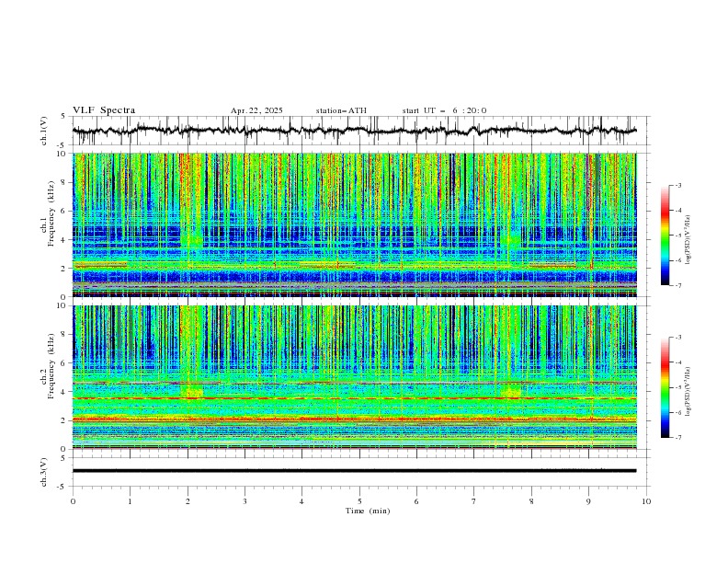Click the time axis tick label '9'
Viewport: 728px width, 563px height.
[x=588, y=501]
